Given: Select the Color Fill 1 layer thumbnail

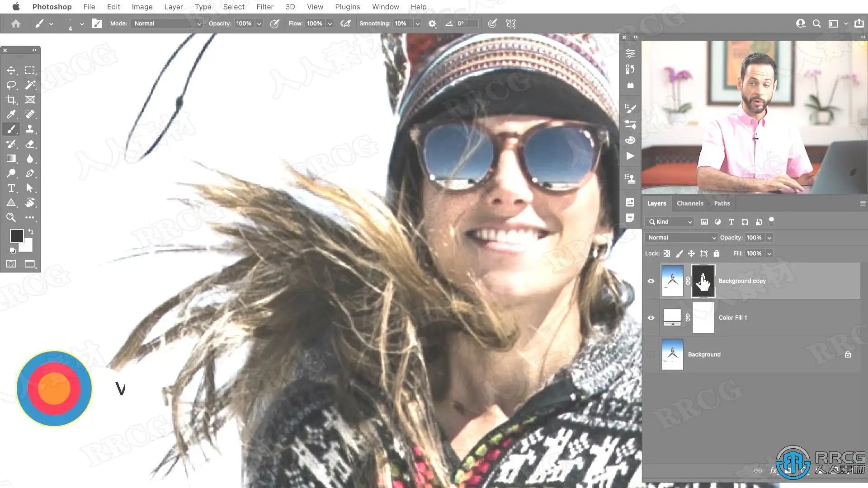Looking at the screenshot, I should point(672,318).
